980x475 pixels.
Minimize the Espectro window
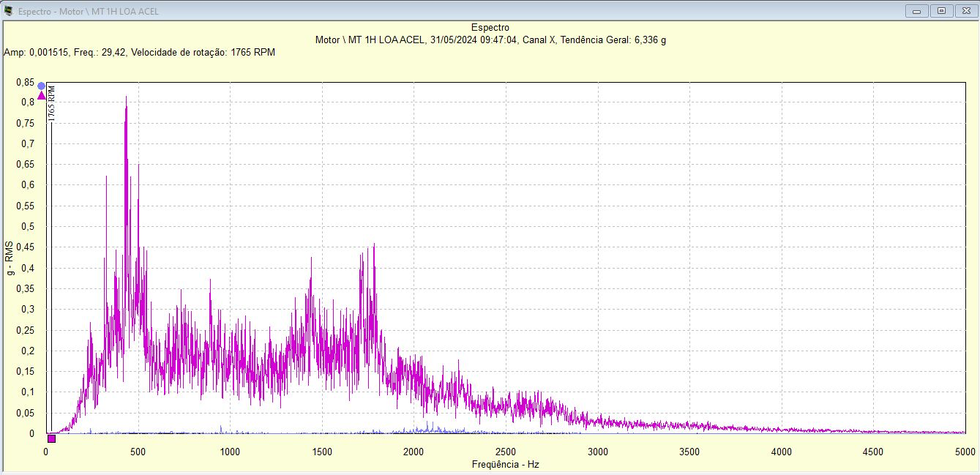[916, 11]
